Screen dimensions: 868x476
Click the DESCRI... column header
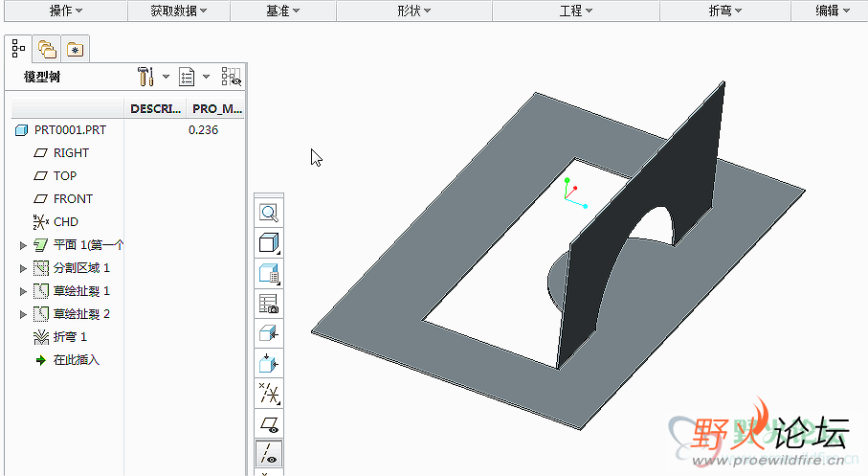(155, 108)
